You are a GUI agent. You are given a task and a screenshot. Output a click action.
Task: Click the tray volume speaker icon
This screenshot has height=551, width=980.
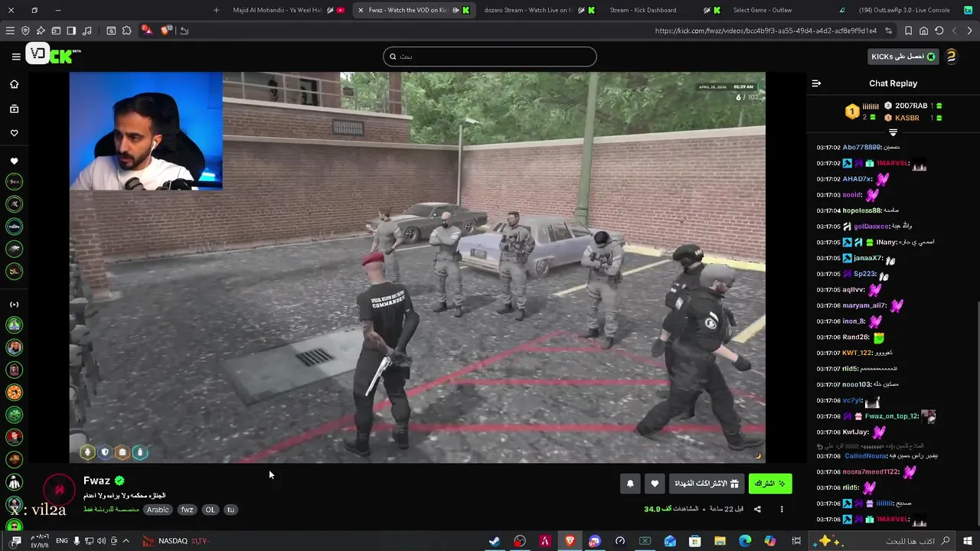[101, 541]
